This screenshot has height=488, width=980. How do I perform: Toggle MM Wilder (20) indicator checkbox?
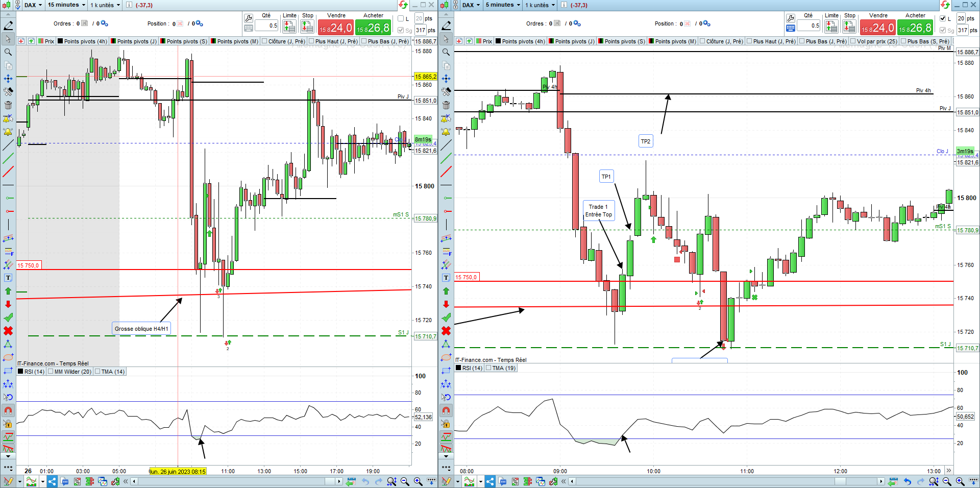[x=51, y=372]
